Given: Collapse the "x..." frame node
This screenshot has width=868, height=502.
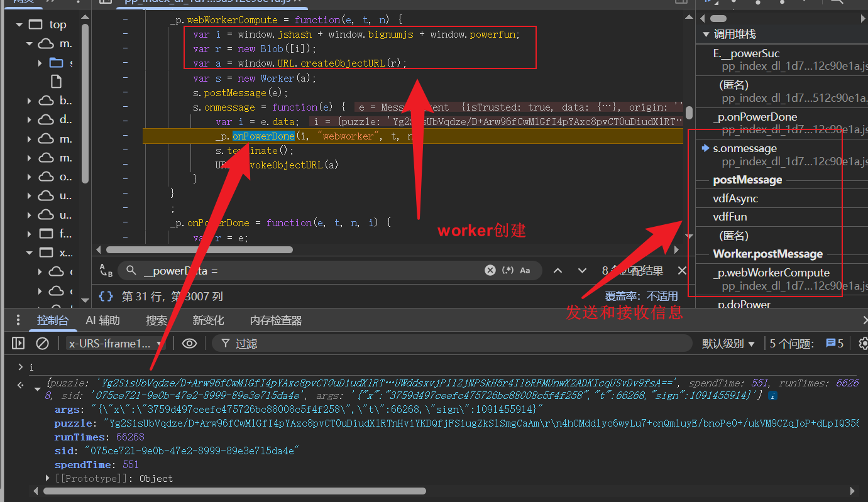Looking at the screenshot, I should click(30, 253).
